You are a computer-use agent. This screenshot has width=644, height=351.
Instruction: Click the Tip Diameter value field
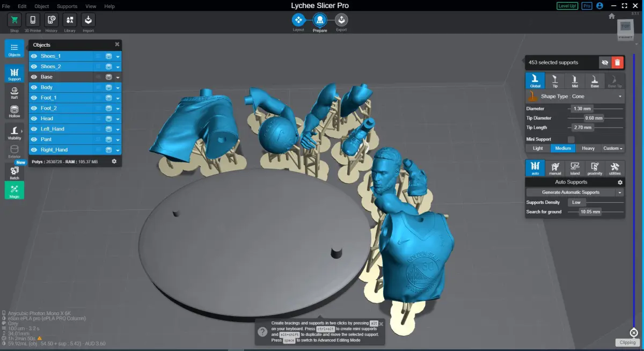click(x=594, y=118)
